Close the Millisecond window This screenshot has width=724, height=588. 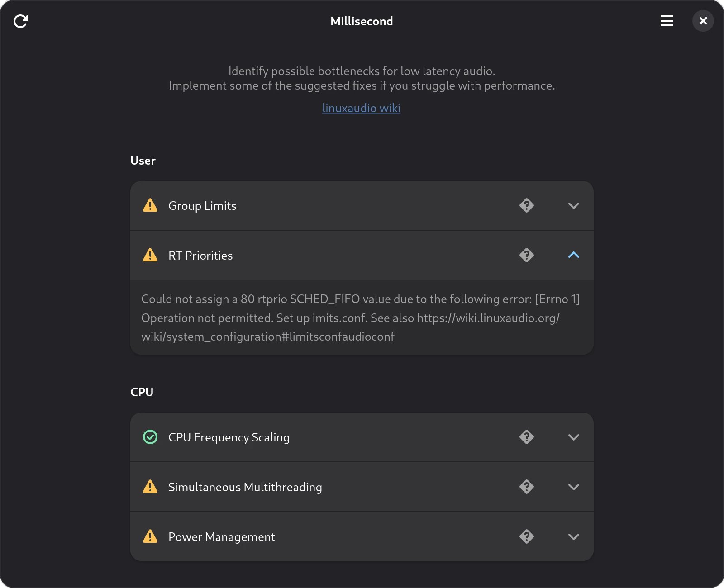coord(703,21)
